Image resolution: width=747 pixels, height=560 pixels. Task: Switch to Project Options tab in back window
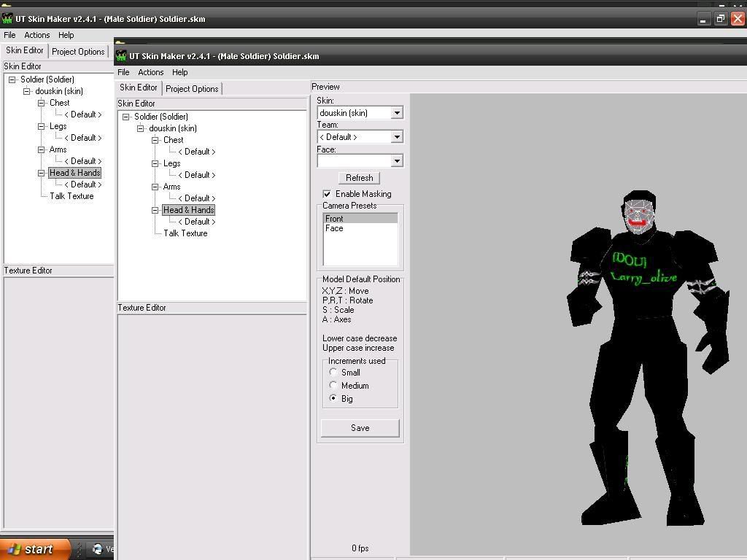(78, 52)
